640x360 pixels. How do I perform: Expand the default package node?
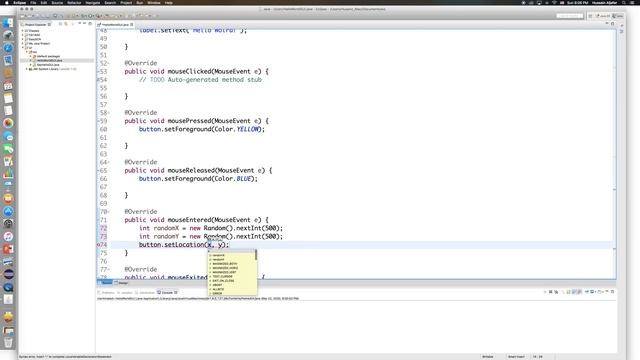(x=31, y=56)
